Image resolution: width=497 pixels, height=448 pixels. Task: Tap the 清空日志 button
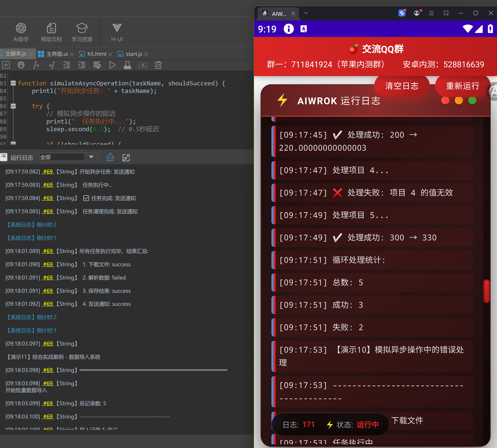402,86
